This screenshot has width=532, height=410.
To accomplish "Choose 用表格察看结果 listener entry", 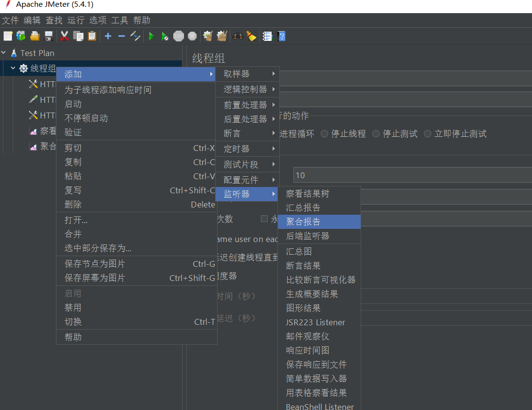I will pos(319,392).
